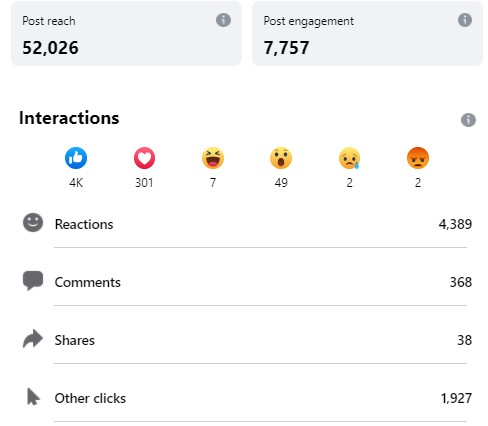Open the Comments row label

pyautogui.click(x=88, y=282)
